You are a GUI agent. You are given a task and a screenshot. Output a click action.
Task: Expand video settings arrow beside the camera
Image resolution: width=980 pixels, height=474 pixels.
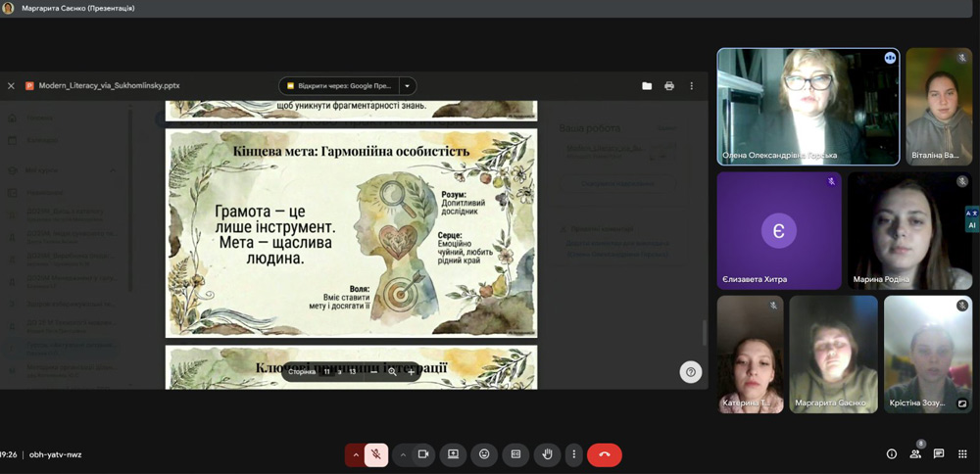(403, 454)
